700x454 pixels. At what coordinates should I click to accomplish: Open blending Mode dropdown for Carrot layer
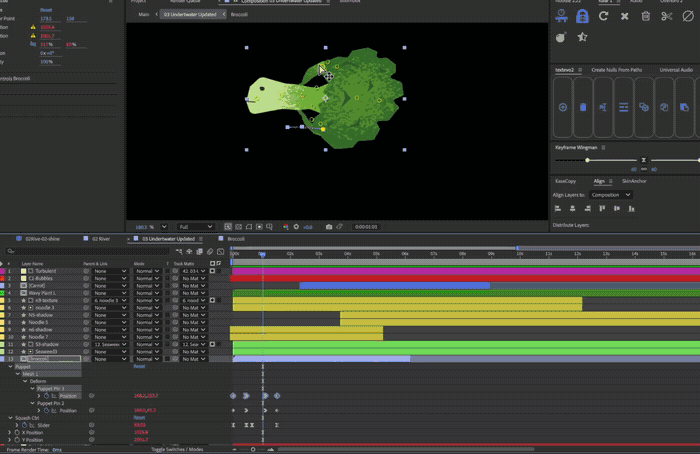pyautogui.click(x=147, y=286)
